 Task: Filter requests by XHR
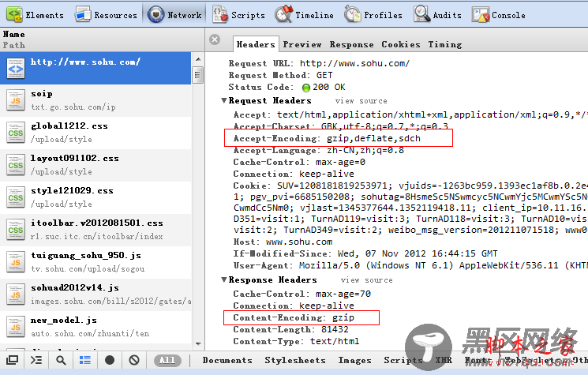point(444,360)
